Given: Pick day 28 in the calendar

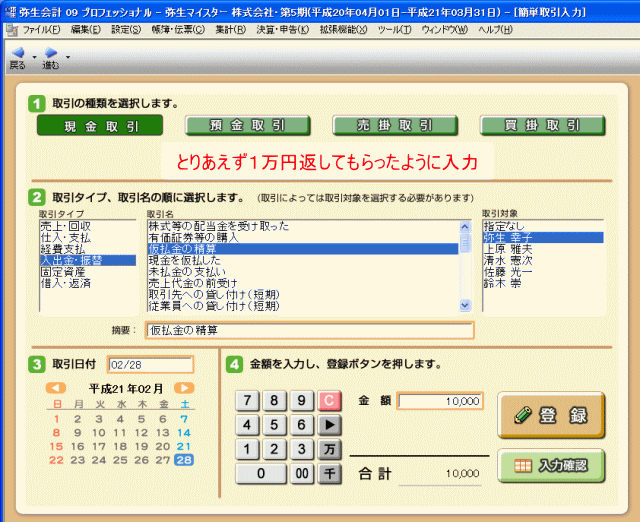Looking at the screenshot, I should point(184,460).
